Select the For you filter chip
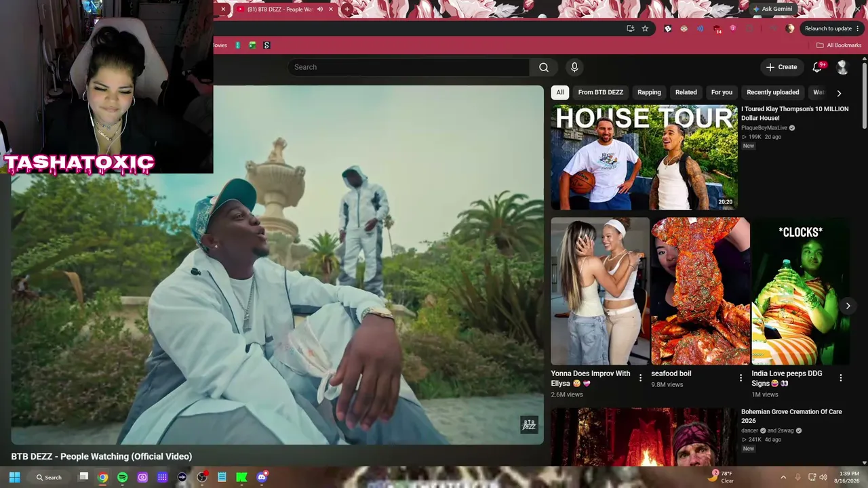868x488 pixels. click(722, 92)
